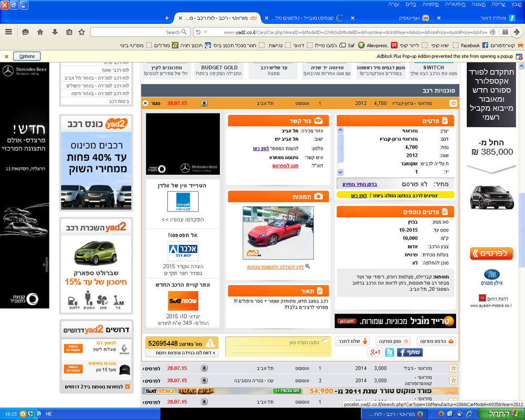Bookmark this page with the star icon
The image size is (525, 420).
pyautogui.click(x=82, y=32)
